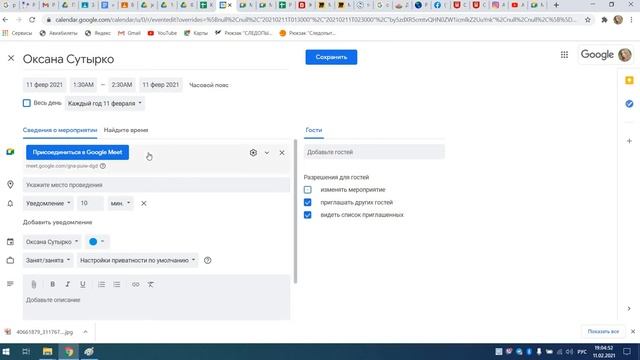
Task: Uncheck приглашать других гостей permission
Action: click(x=307, y=202)
